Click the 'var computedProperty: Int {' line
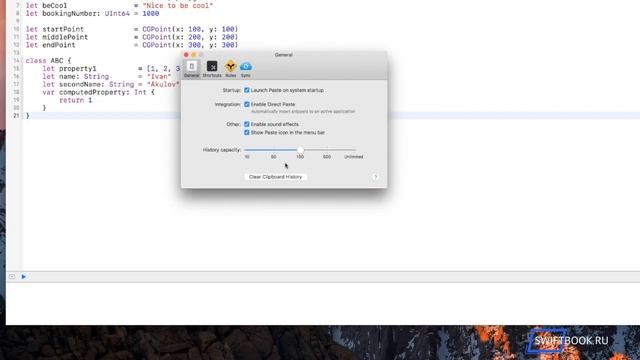Screen dimensions: 640x360 click(98, 92)
